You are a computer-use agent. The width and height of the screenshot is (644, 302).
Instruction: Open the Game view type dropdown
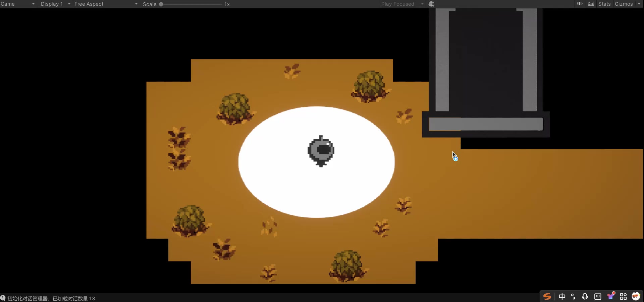pyautogui.click(x=18, y=4)
